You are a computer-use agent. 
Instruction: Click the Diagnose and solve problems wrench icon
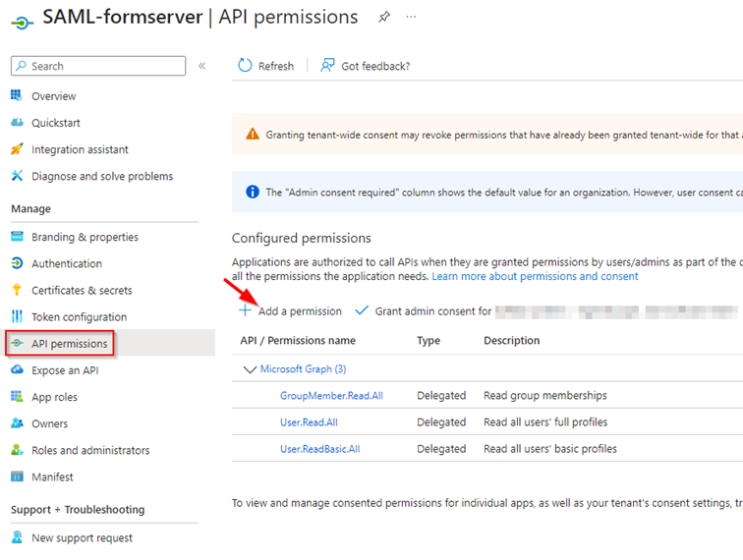[17, 176]
